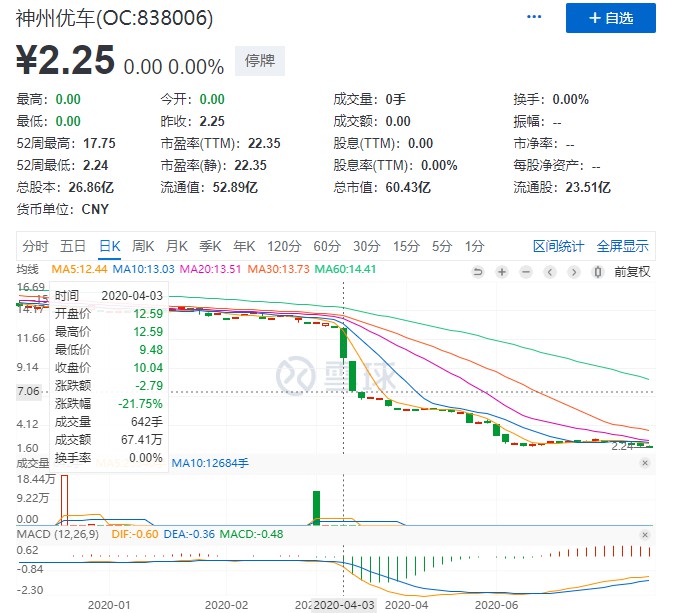The height and width of the screenshot is (613, 676).
Task: Click the 货币单位 CNY value
Action: coord(95,209)
